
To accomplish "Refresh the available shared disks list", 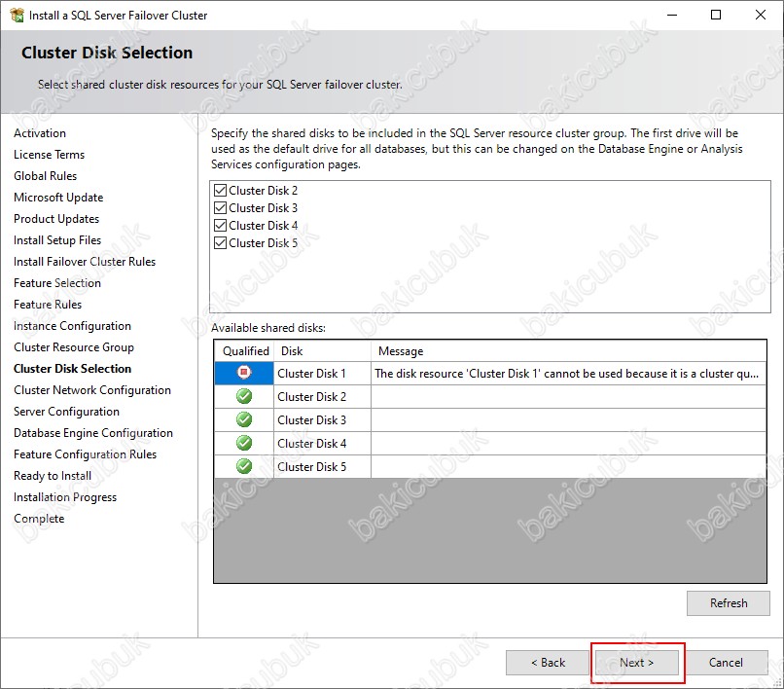I will [x=729, y=603].
